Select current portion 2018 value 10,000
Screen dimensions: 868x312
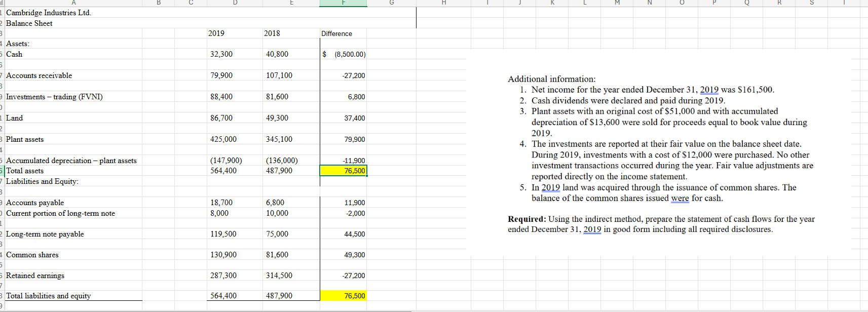point(277,213)
